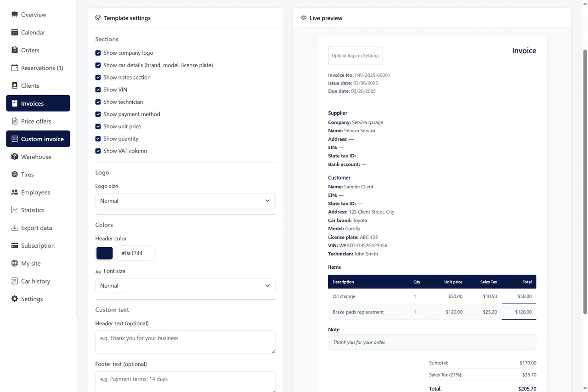
Task: Click the Tires wheel icon
Action: pos(15,175)
